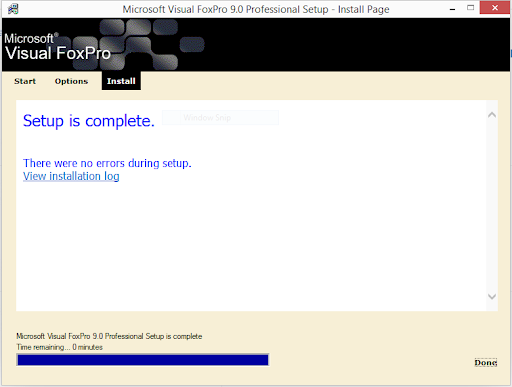
Task: Open the Options tab
Action: coord(71,81)
